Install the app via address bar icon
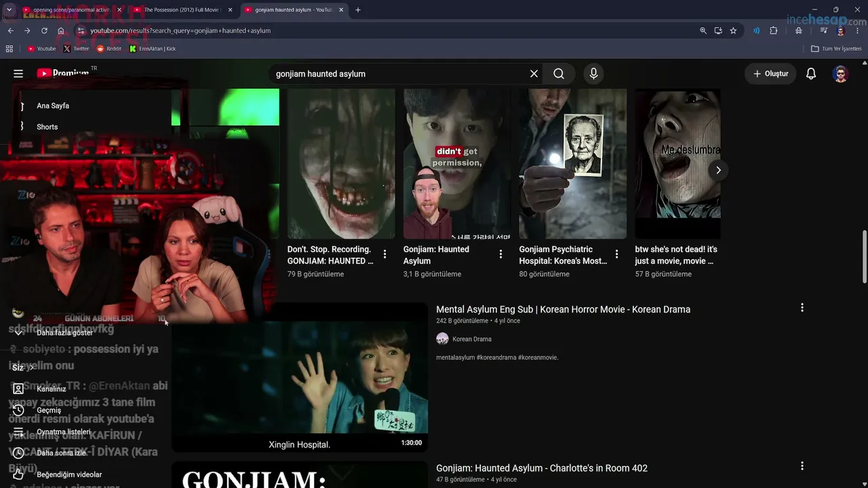The height and width of the screenshot is (488, 868). click(718, 30)
